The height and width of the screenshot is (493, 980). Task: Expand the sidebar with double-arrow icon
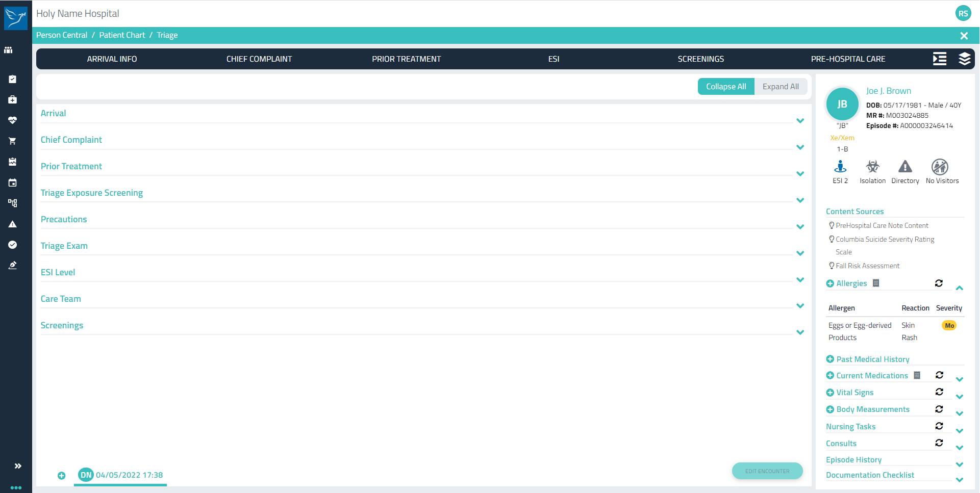coord(18,466)
